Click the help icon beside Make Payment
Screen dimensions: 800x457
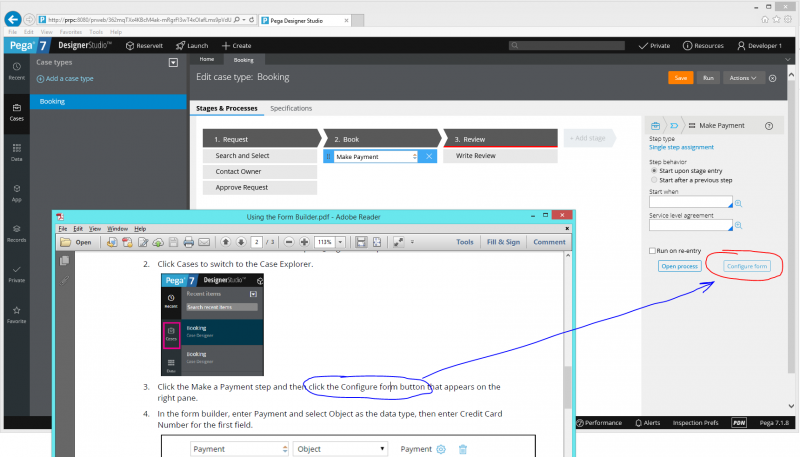tap(769, 126)
